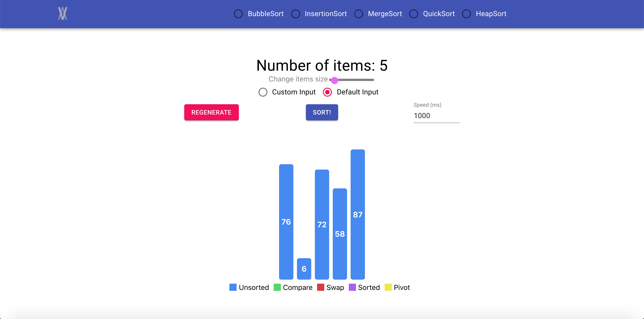This screenshot has height=319, width=644.
Task: Select HeapSort algorithm
Action: click(x=466, y=14)
